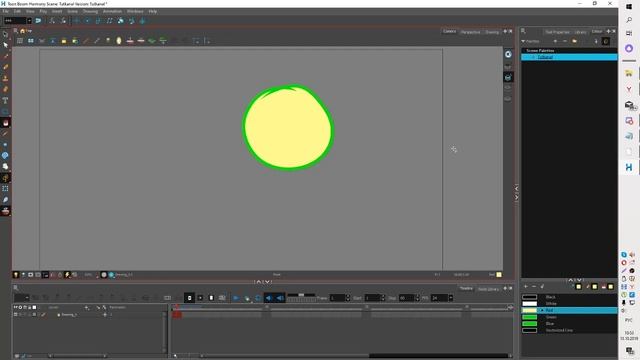The width and height of the screenshot is (640, 360).
Task: Select the Paint bucket tool
Action: [5, 122]
